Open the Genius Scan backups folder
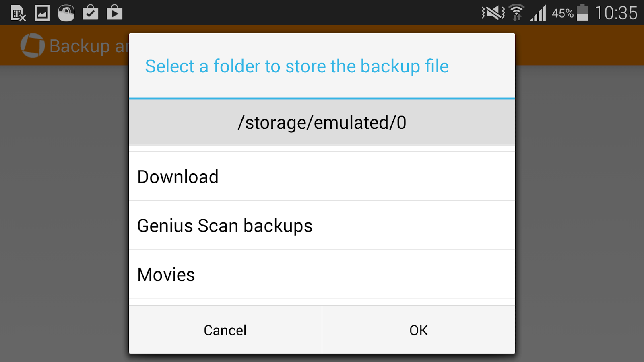 click(322, 225)
